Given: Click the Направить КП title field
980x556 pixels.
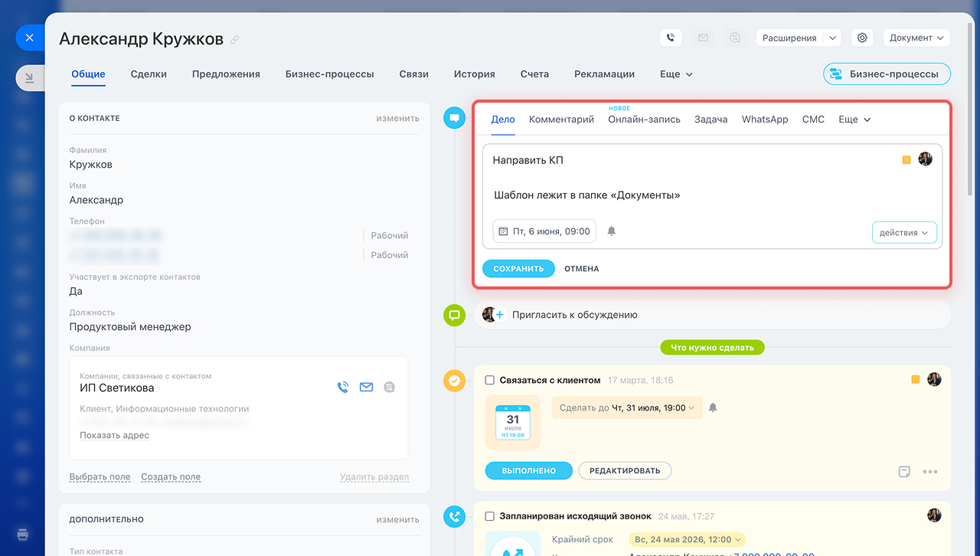Looking at the screenshot, I should tap(528, 160).
